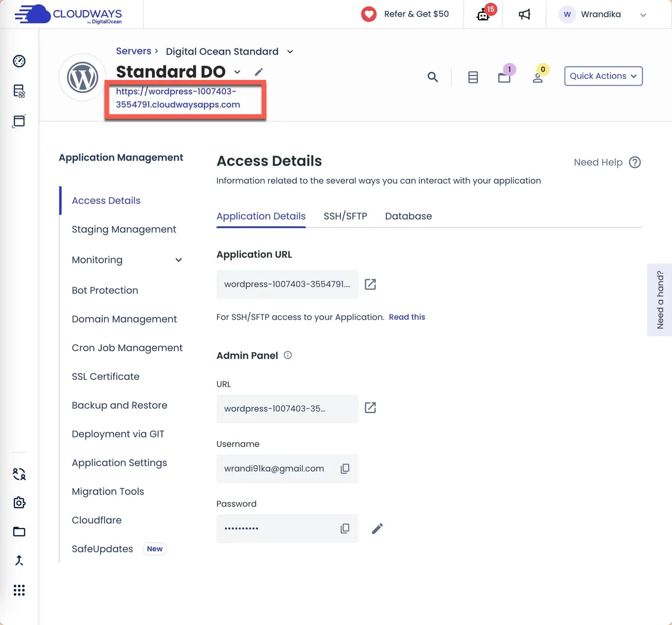Open the Applications icon in left sidebar
672x625 pixels.
(x=19, y=121)
